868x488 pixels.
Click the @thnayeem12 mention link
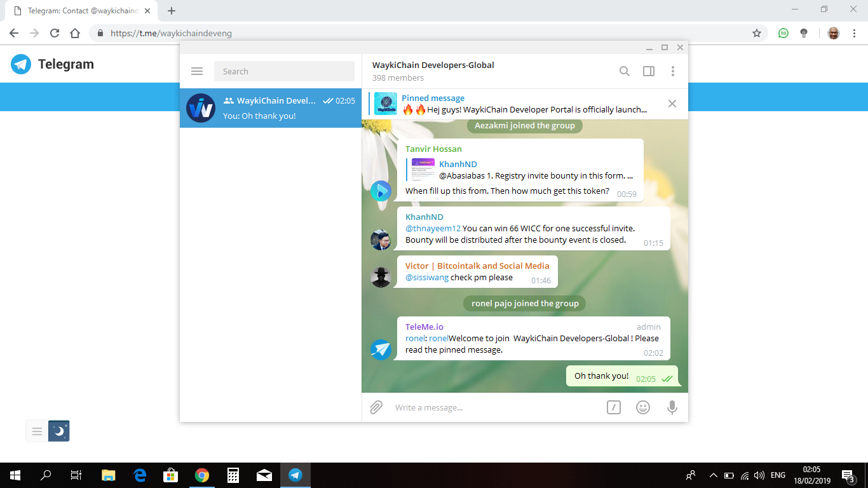click(433, 228)
